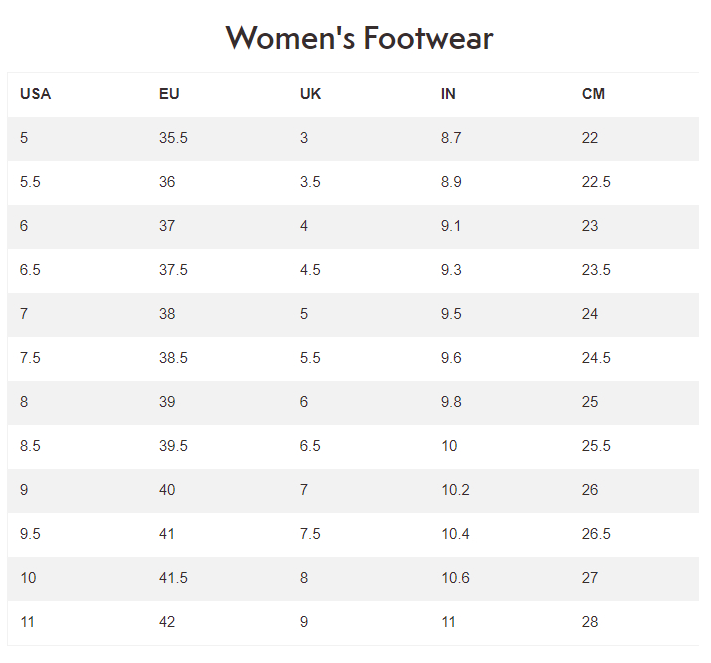Click the 26.5 CM cell
This screenshot has height=663, width=711.
596,534
